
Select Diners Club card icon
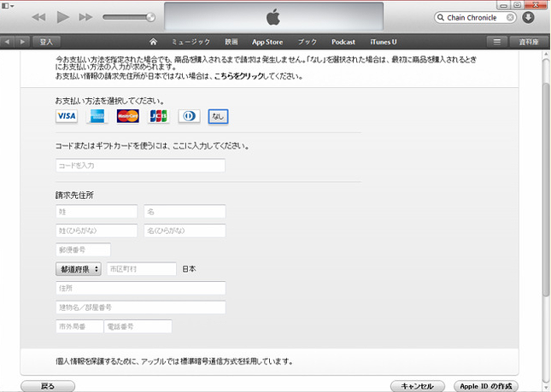click(x=188, y=116)
